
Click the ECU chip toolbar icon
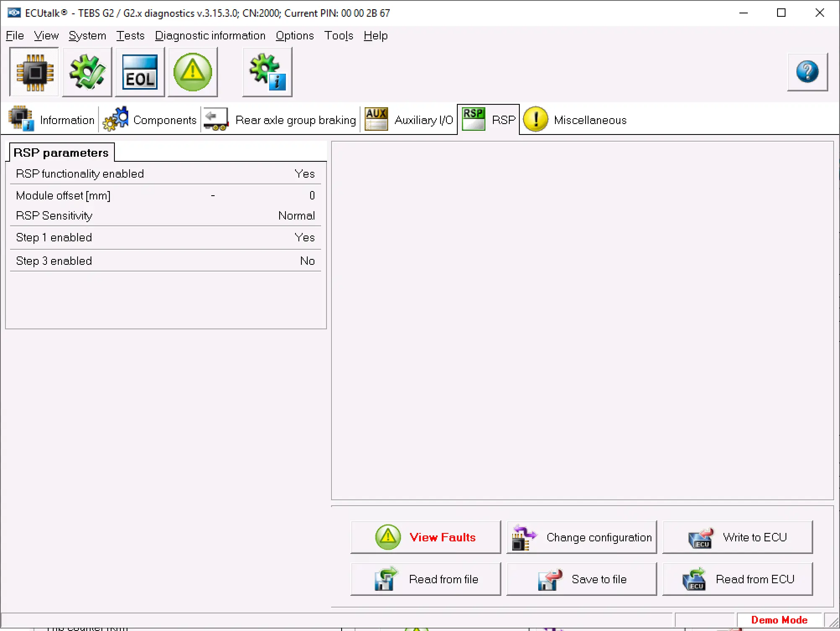(34, 72)
